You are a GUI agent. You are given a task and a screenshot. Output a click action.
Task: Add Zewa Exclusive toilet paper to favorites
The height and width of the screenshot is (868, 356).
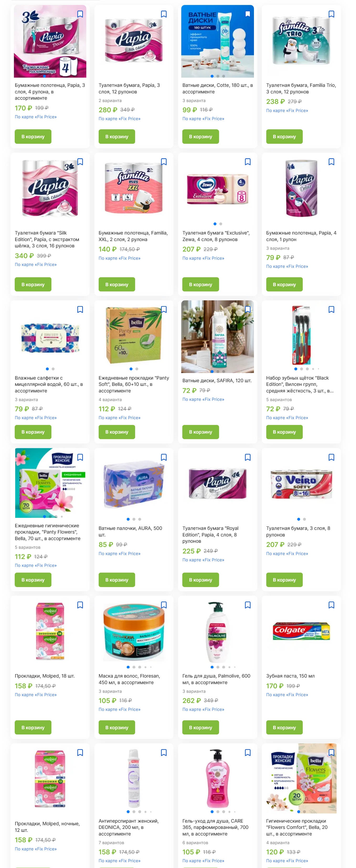pyautogui.click(x=248, y=162)
